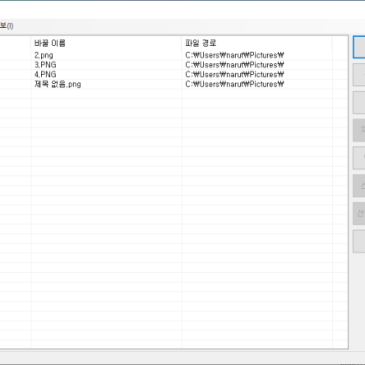Click the file path cell of 제목 없음.png

pos(235,84)
